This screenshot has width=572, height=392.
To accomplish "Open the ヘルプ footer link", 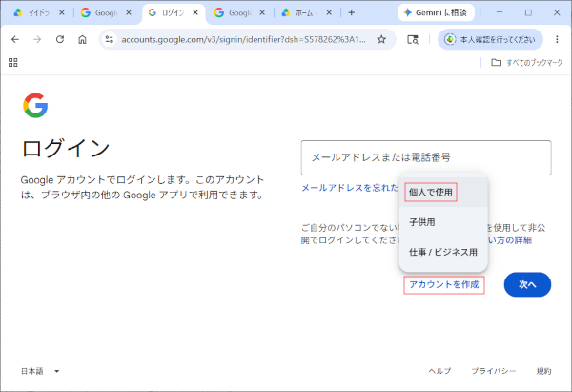I will pos(439,371).
